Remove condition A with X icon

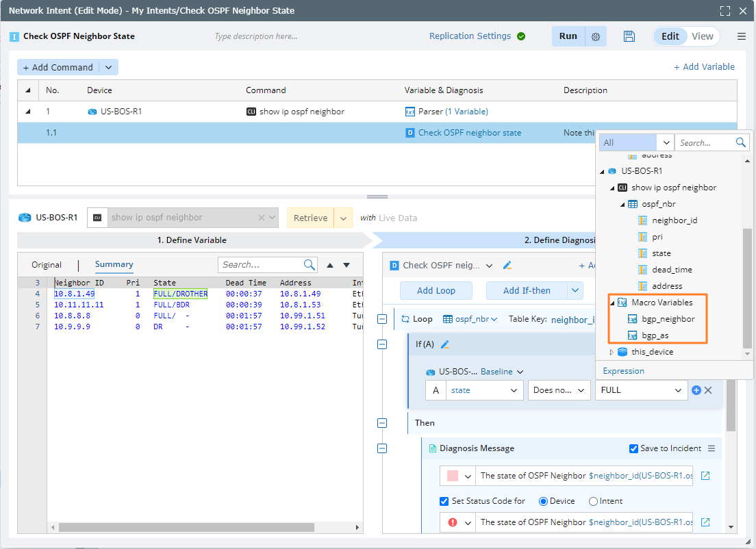709,390
